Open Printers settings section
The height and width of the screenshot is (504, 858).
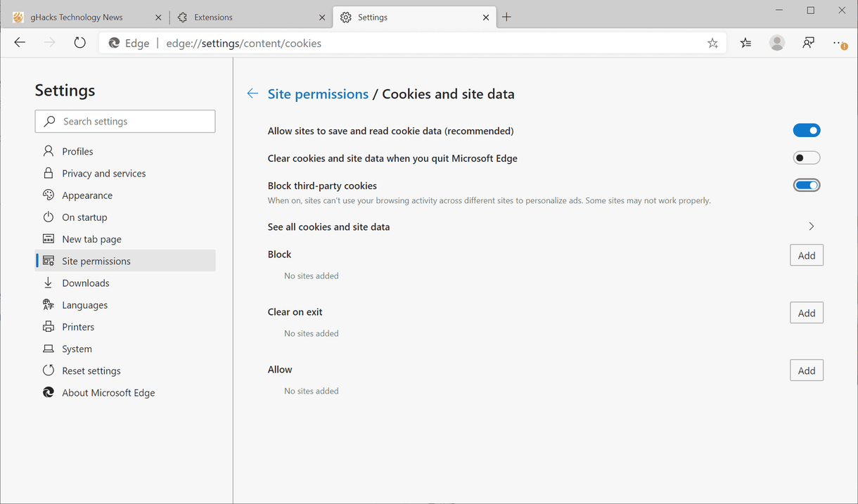pos(125,327)
